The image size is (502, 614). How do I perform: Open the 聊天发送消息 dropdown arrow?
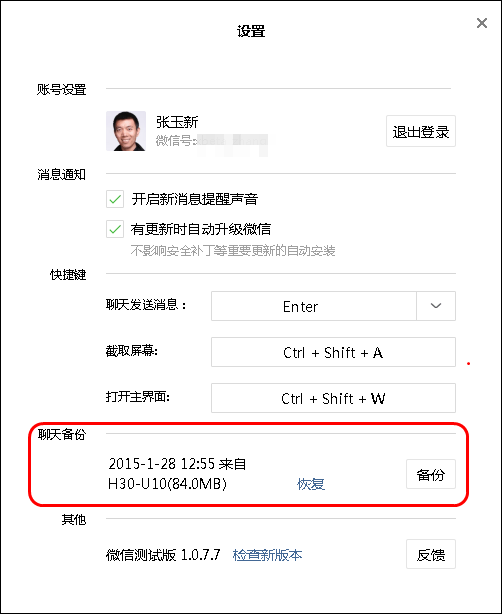click(x=436, y=306)
